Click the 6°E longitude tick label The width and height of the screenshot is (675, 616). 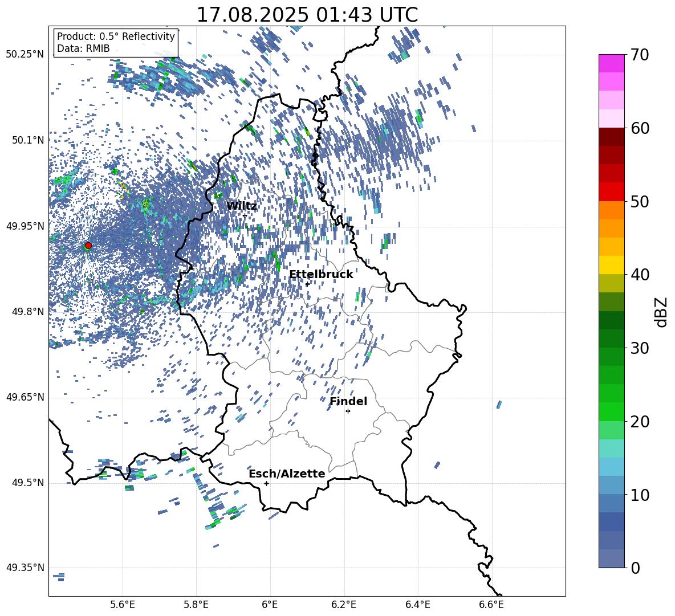pos(270,605)
